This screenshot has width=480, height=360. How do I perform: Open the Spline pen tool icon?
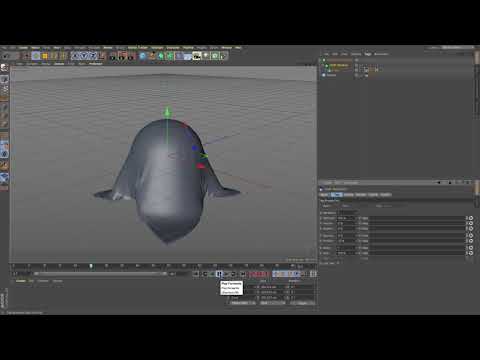152,56
